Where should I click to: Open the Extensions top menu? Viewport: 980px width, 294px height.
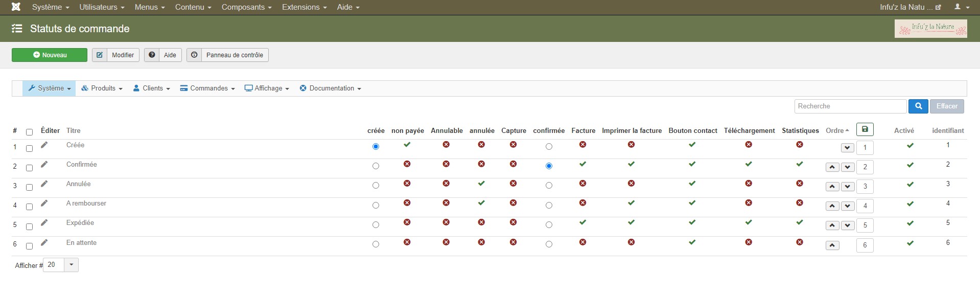click(x=305, y=7)
